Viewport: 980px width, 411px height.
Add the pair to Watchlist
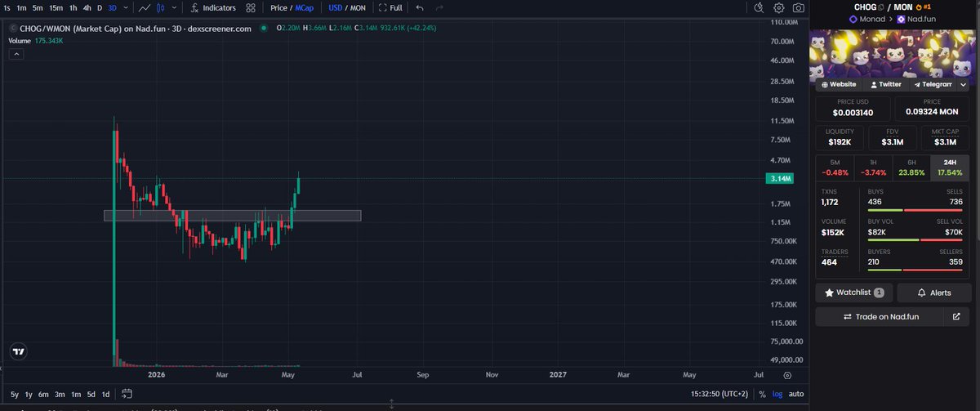pos(853,293)
